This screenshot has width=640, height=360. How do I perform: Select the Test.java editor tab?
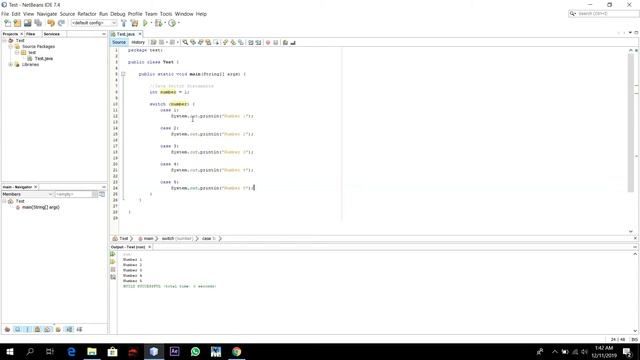(125, 34)
